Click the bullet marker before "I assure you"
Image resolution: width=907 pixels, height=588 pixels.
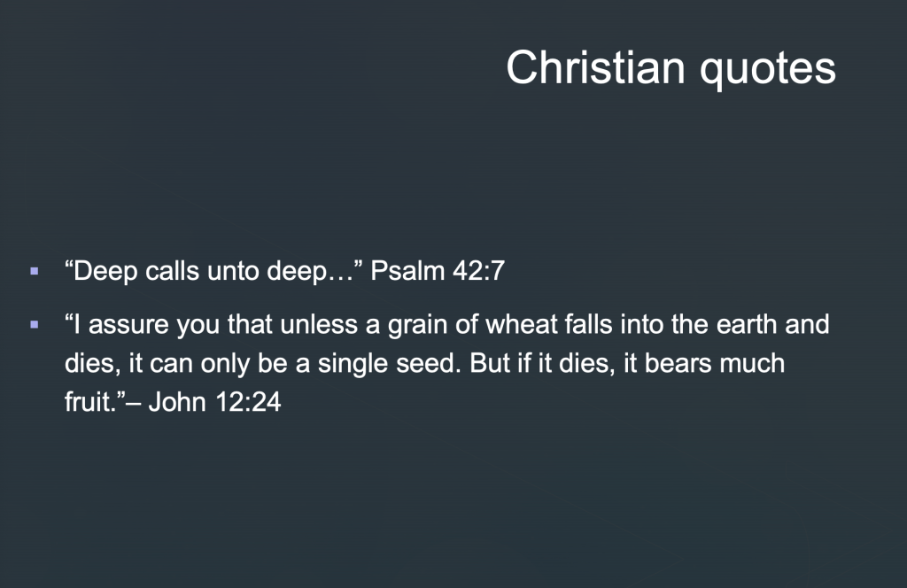point(35,325)
